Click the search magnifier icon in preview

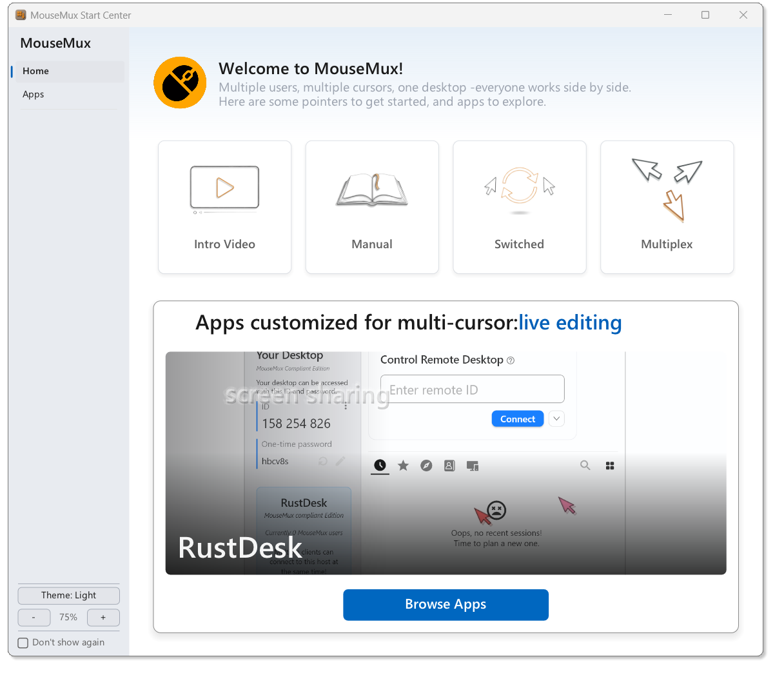pos(585,465)
